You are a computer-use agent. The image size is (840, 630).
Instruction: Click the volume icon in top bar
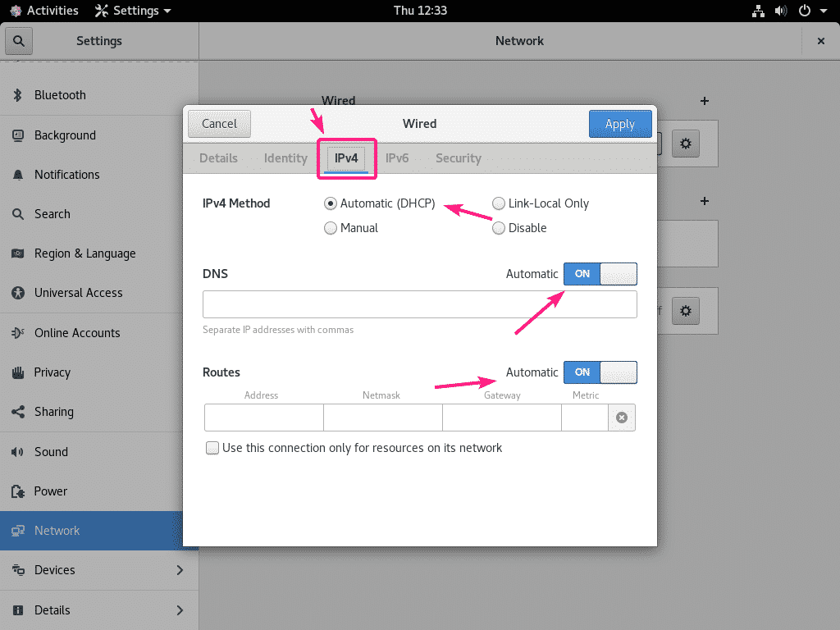tap(781, 11)
